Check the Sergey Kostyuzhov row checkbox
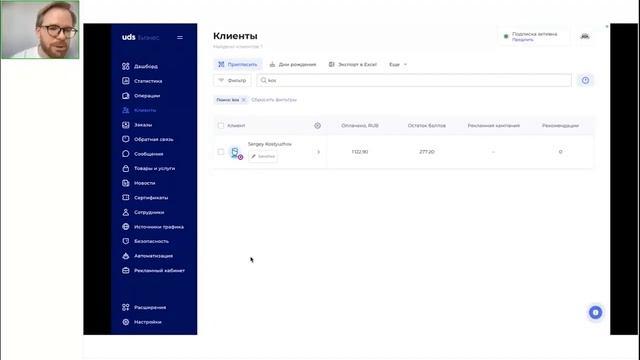Viewport: 640px width, 360px height. click(x=221, y=152)
